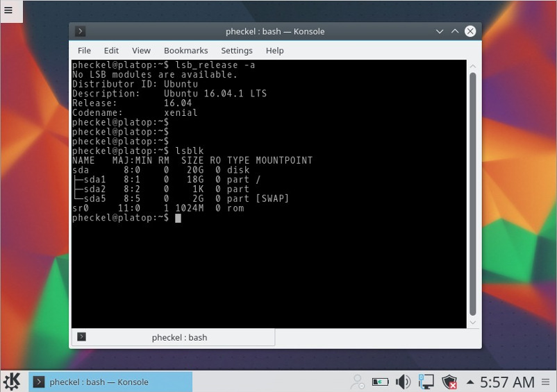557x392 pixels.
Task: Open the KDE application launcher
Action: coord(12,382)
